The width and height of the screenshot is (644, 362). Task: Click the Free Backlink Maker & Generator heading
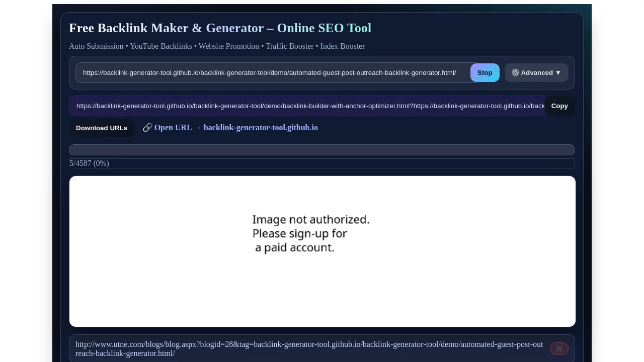220,28
